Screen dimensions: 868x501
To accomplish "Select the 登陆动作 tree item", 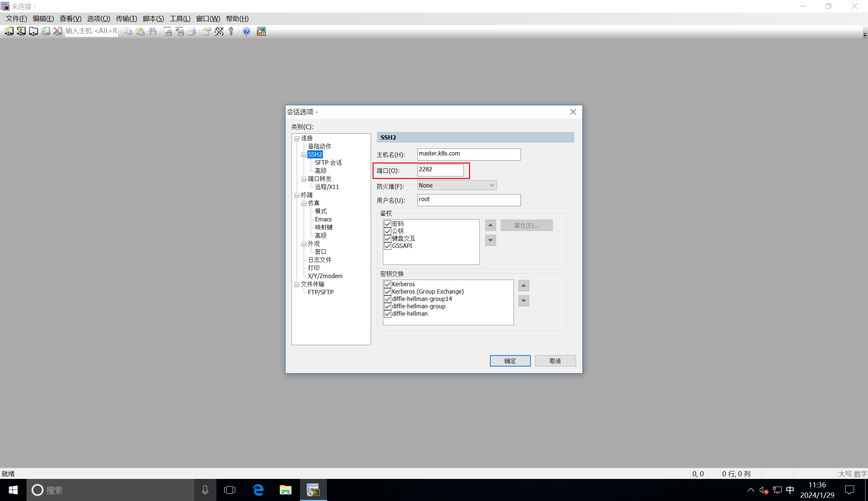I will point(320,146).
